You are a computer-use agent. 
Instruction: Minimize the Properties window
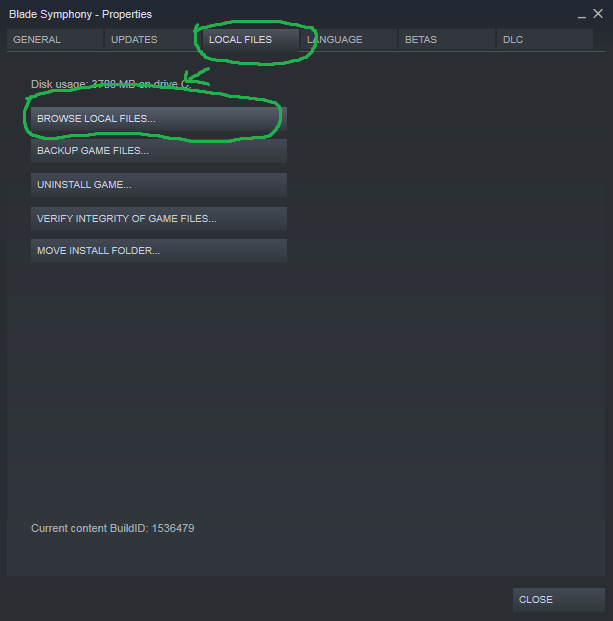pos(581,15)
